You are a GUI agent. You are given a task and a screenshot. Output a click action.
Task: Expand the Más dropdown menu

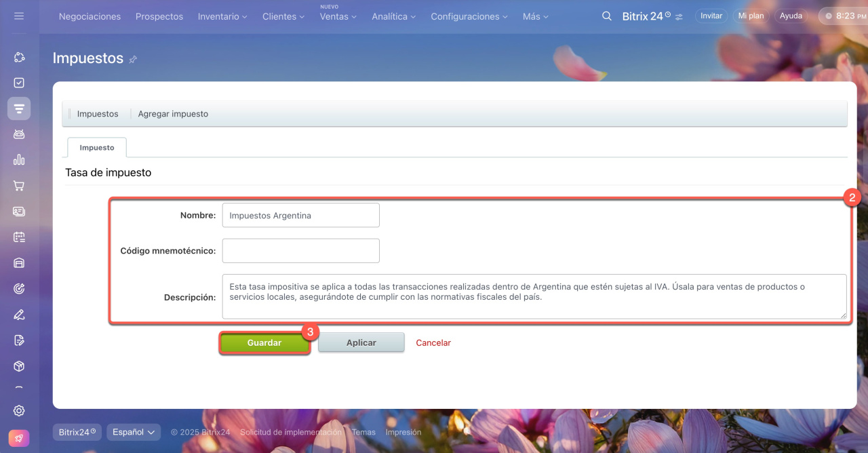pyautogui.click(x=536, y=16)
